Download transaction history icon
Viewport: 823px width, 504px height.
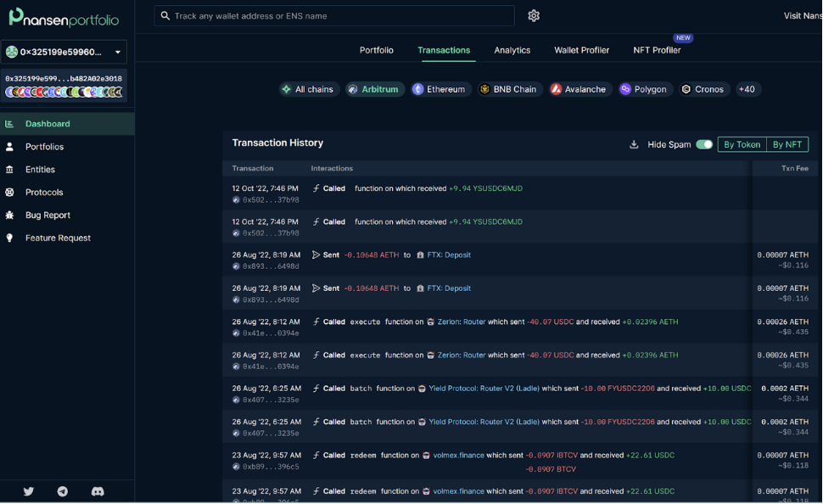pos(634,144)
